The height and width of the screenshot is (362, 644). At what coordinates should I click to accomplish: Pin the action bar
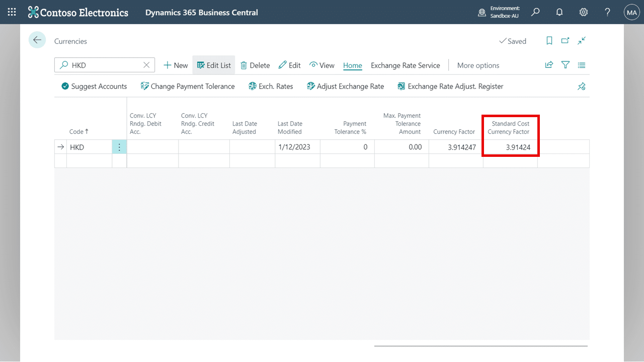(582, 86)
